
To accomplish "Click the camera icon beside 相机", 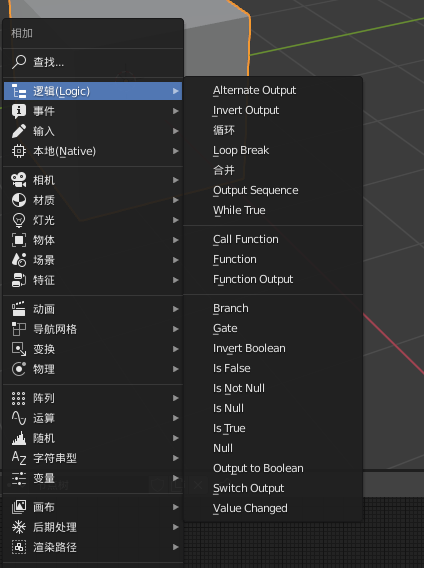I will coord(19,180).
